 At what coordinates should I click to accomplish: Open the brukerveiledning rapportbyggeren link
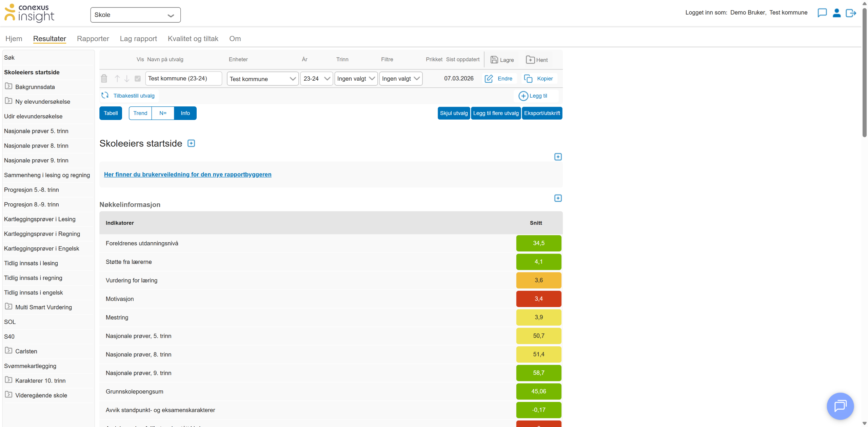tap(188, 175)
